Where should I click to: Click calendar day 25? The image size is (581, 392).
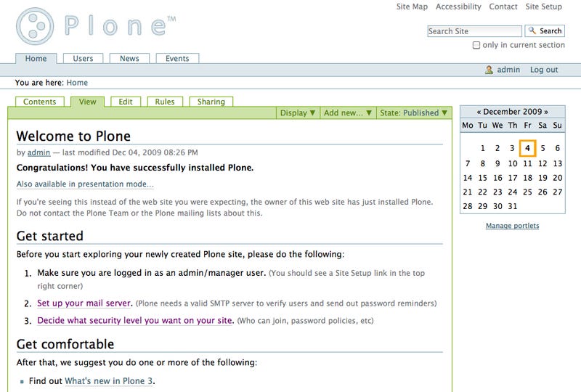point(528,192)
